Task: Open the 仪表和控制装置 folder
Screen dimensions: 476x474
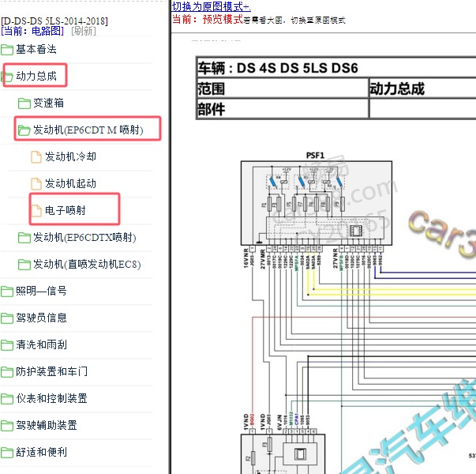Action: (51, 398)
